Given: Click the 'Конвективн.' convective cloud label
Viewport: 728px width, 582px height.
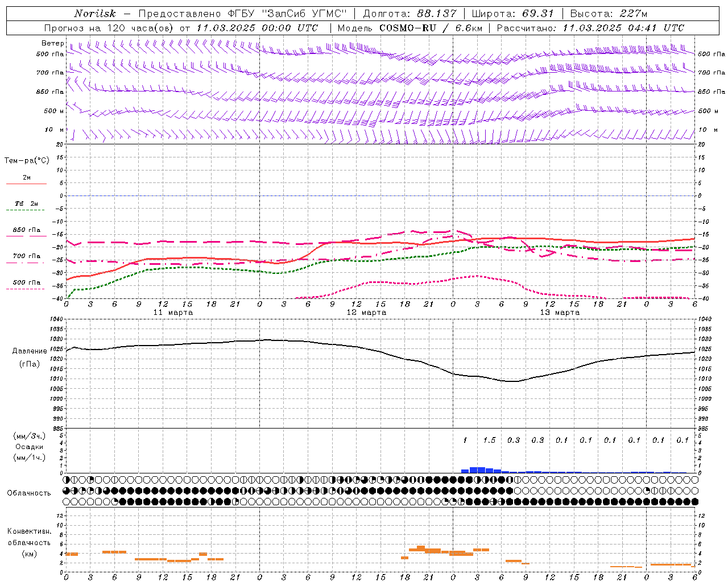Looking at the screenshot, I should point(29,531).
